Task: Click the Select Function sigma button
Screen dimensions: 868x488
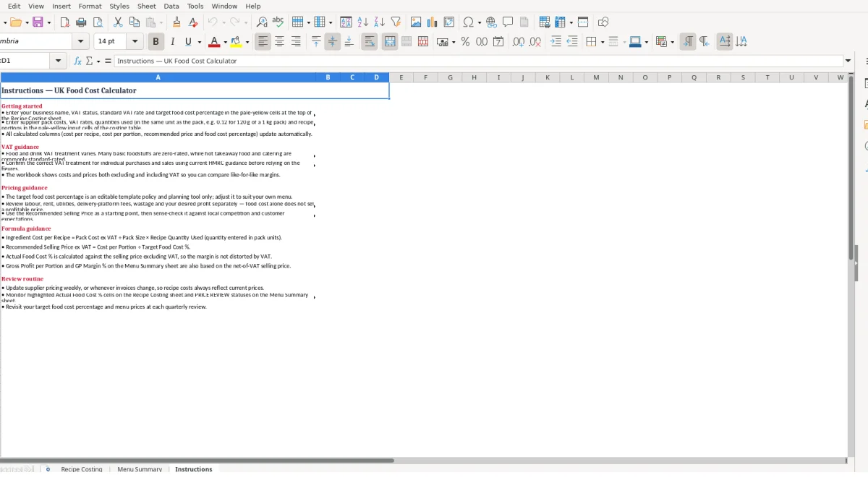Action: pos(90,61)
